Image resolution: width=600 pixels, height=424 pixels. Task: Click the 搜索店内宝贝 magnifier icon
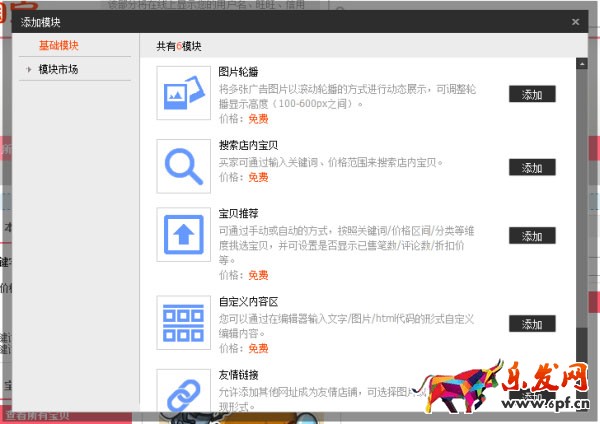183,165
